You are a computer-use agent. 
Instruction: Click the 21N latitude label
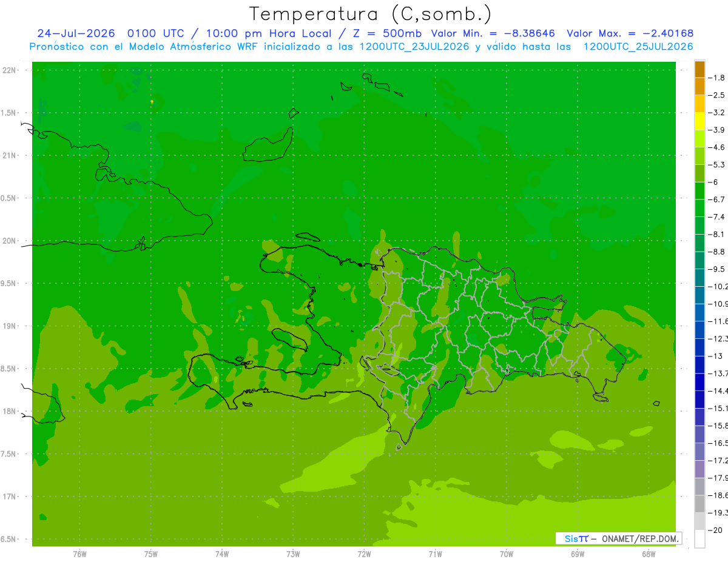pos(10,156)
